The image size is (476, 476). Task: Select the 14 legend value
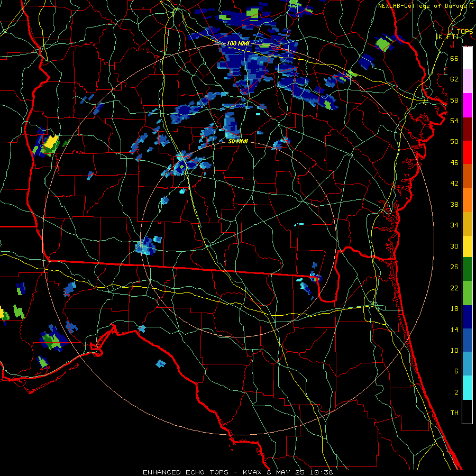(x=454, y=329)
